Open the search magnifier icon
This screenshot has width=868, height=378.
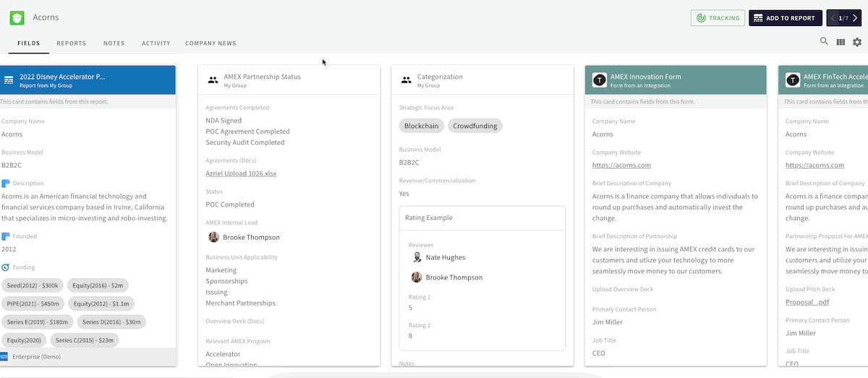[824, 42]
